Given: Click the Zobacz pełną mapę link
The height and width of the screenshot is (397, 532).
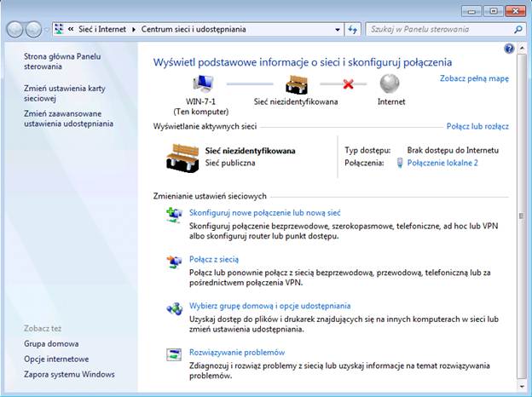Looking at the screenshot, I should click(x=474, y=78).
